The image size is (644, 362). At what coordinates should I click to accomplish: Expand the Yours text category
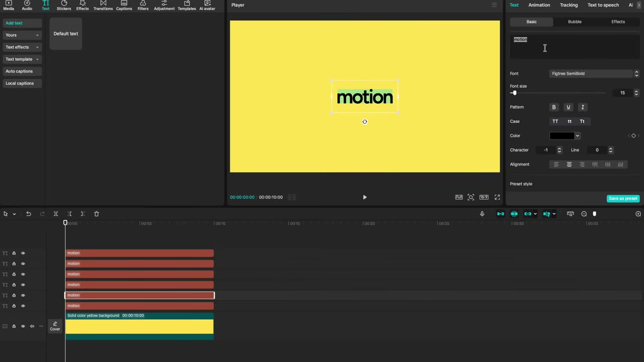pos(22,35)
